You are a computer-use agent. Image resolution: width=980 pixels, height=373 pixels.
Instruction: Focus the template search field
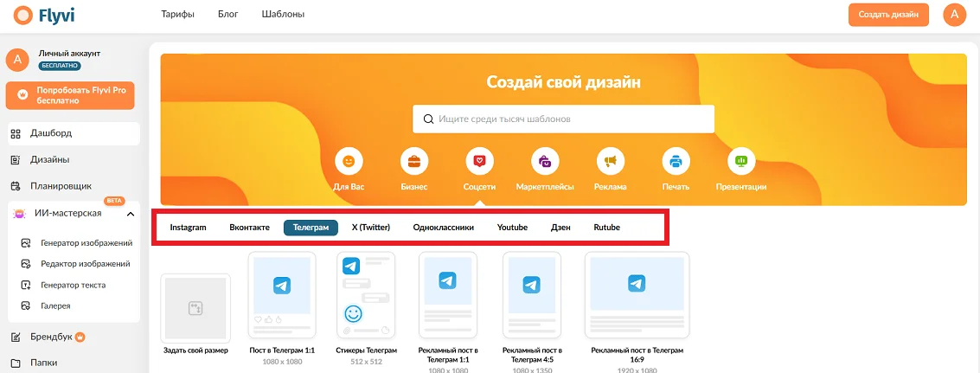point(563,119)
